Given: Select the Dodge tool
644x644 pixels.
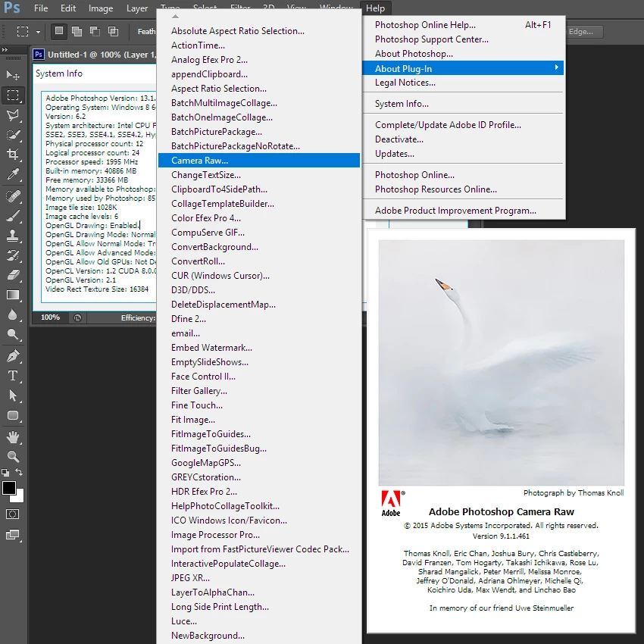Looking at the screenshot, I should (13, 334).
